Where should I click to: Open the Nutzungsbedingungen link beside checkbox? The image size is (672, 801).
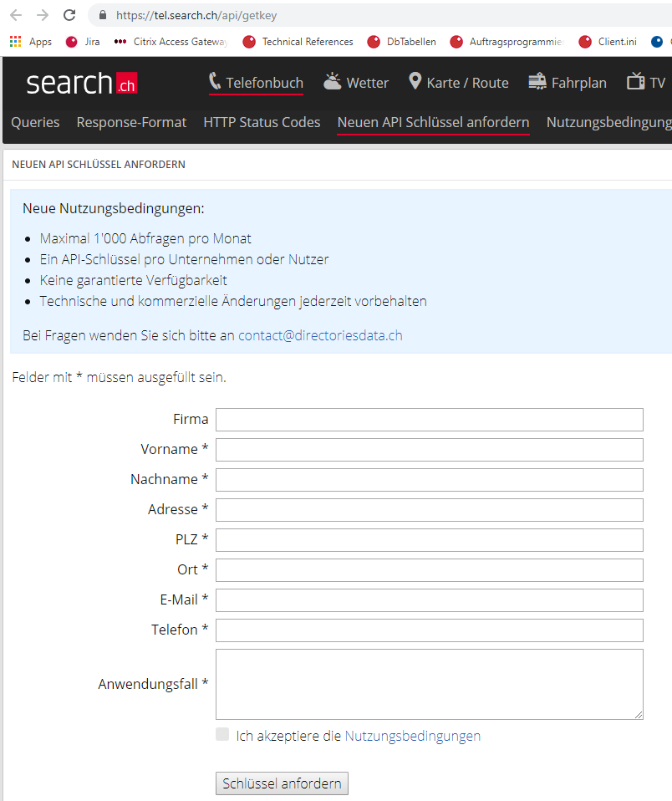point(413,736)
